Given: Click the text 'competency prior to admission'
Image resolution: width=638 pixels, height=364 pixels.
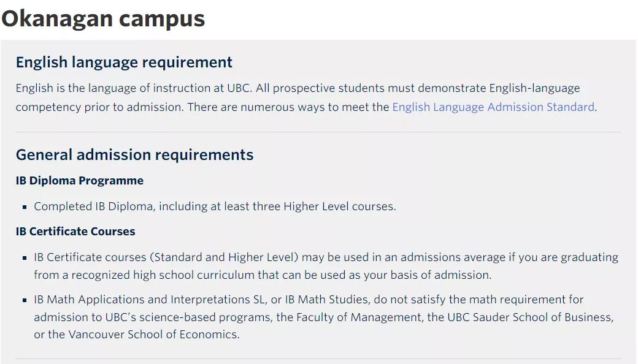Looking at the screenshot, I should tap(99, 107).
